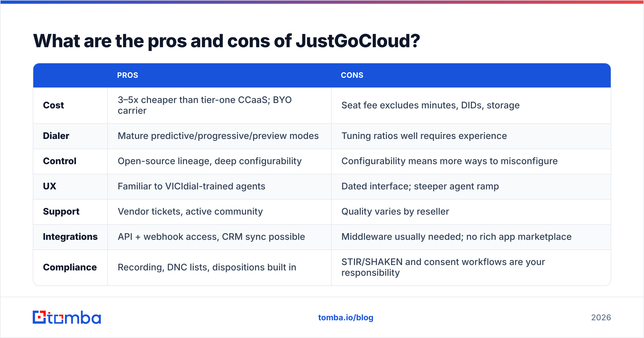Click the CONS column header
The width and height of the screenshot is (644, 338).
point(352,75)
